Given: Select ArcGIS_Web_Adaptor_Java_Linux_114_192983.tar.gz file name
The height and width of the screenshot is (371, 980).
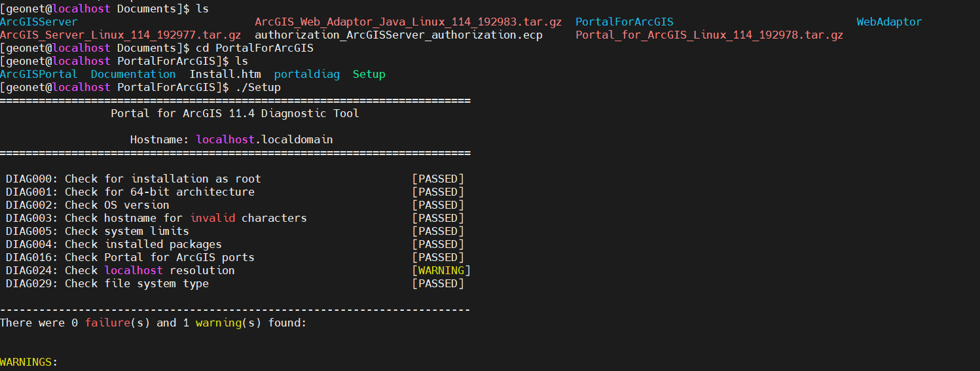Looking at the screenshot, I should click(x=408, y=22).
